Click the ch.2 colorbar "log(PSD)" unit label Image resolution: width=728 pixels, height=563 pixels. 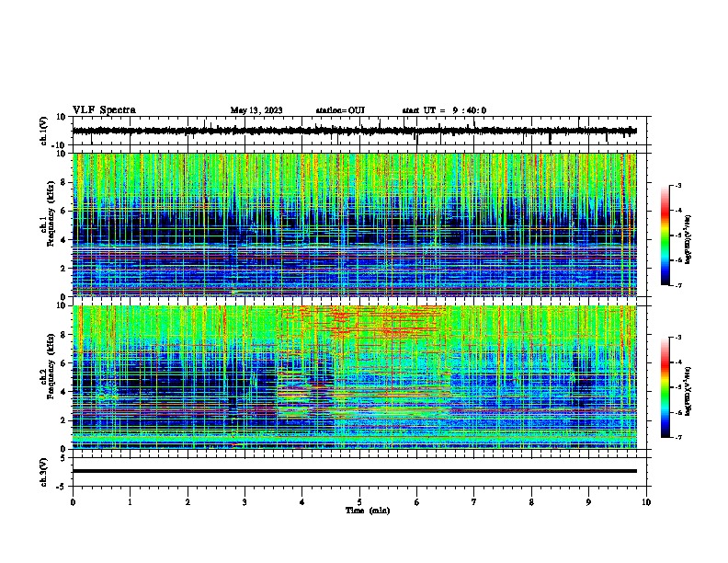pyautogui.click(x=688, y=391)
